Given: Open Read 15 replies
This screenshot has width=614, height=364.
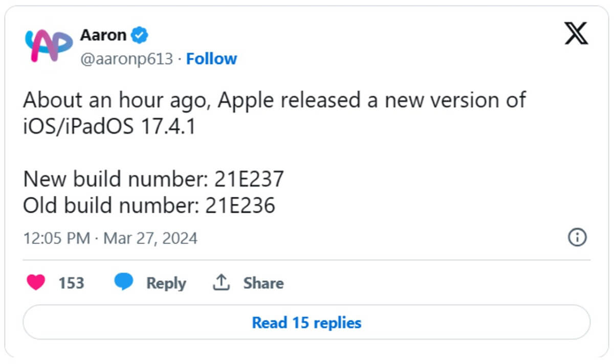Looking at the screenshot, I should coord(306,322).
